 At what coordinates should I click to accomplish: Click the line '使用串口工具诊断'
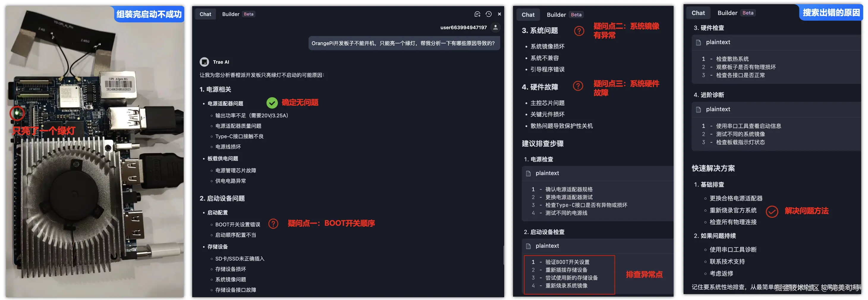[x=733, y=250]
